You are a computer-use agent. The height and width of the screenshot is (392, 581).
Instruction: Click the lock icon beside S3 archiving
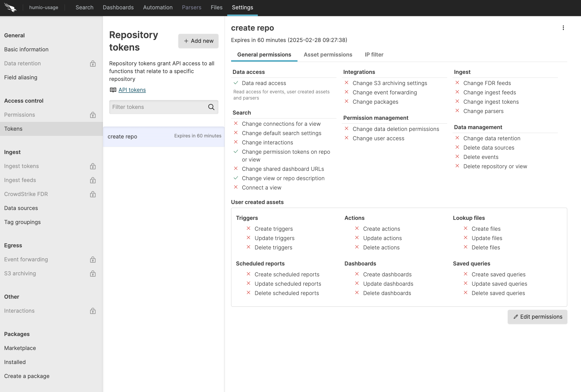click(93, 274)
